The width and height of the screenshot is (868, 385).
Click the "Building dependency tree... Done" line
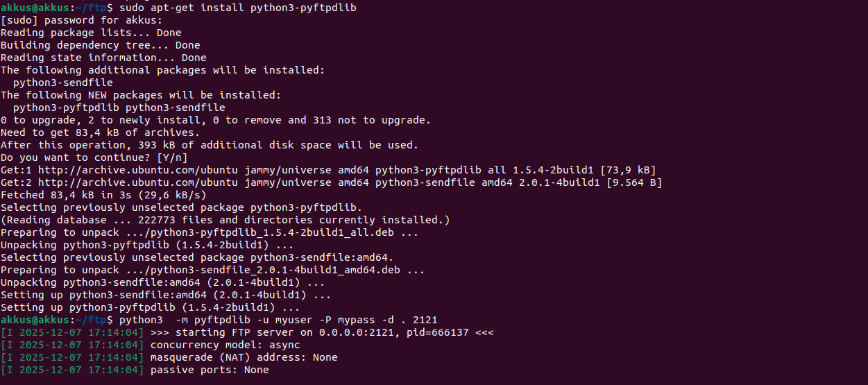[x=100, y=45]
